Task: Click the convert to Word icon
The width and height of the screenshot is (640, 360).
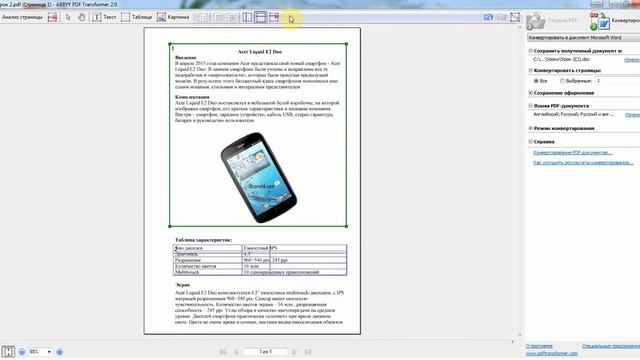Action: tap(600, 21)
